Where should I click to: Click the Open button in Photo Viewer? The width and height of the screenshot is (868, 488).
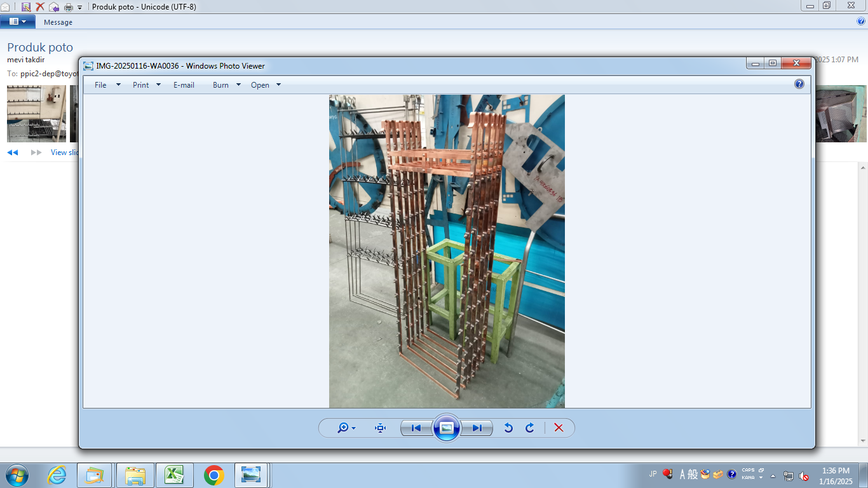click(x=260, y=85)
